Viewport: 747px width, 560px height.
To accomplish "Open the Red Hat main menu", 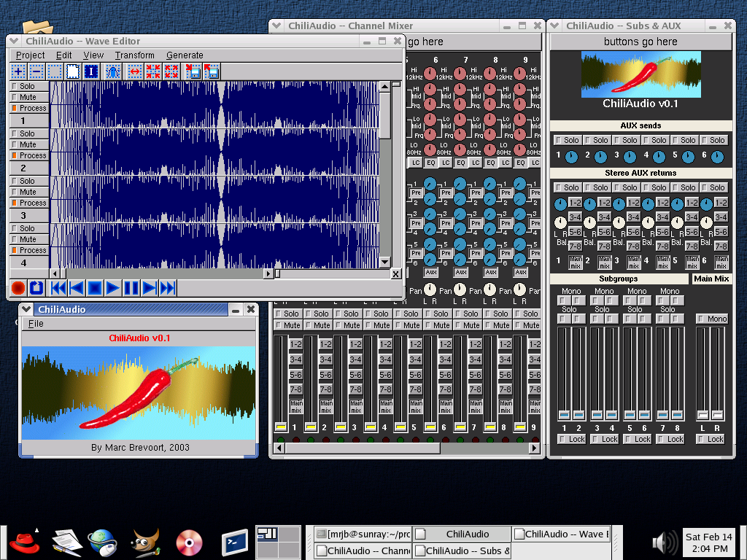I will pos(25,542).
